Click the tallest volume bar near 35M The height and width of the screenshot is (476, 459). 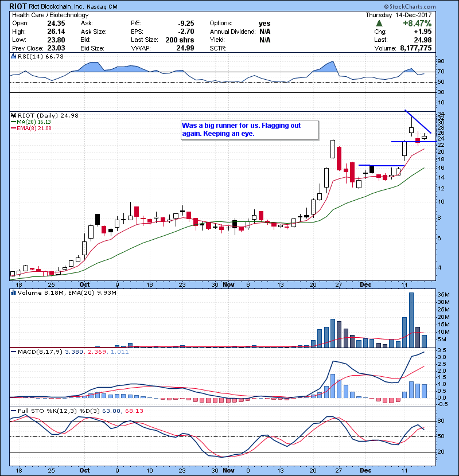tap(411, 320)
